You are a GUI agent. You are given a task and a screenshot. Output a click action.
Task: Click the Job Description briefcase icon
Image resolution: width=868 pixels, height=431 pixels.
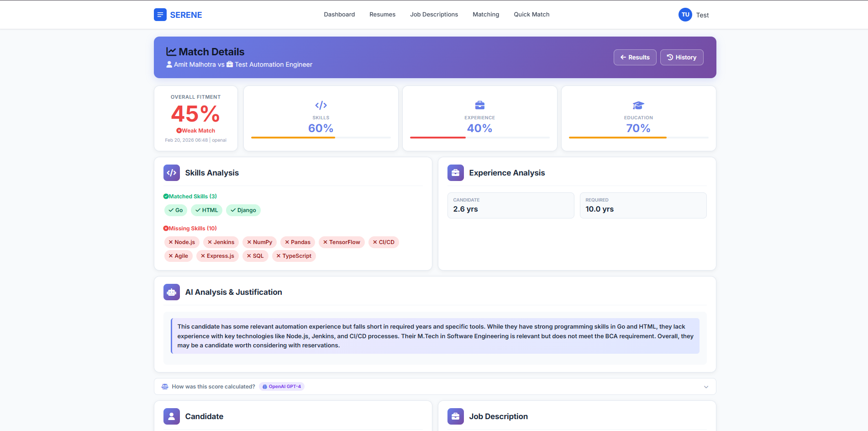coord(455,416)
